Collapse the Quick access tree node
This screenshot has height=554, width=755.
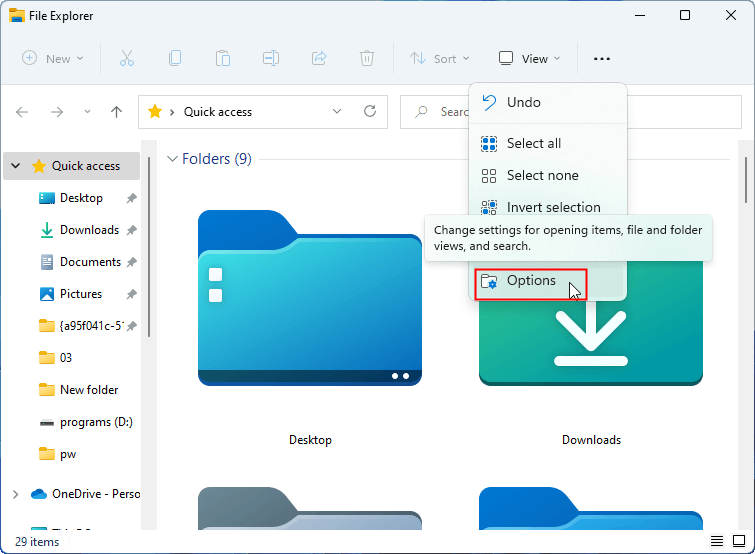click(x=15, y=166)
